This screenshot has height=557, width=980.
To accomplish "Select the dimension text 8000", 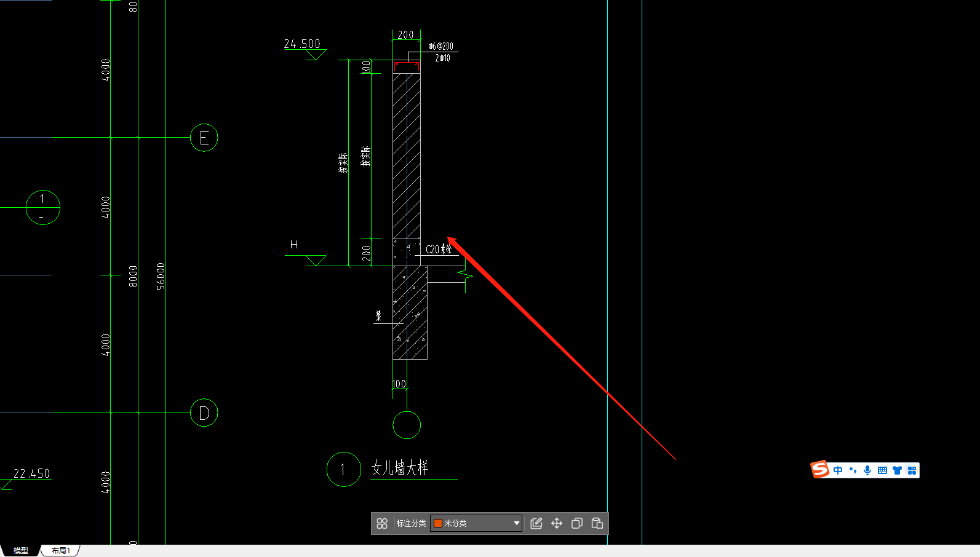I will (x=133, y=276).
